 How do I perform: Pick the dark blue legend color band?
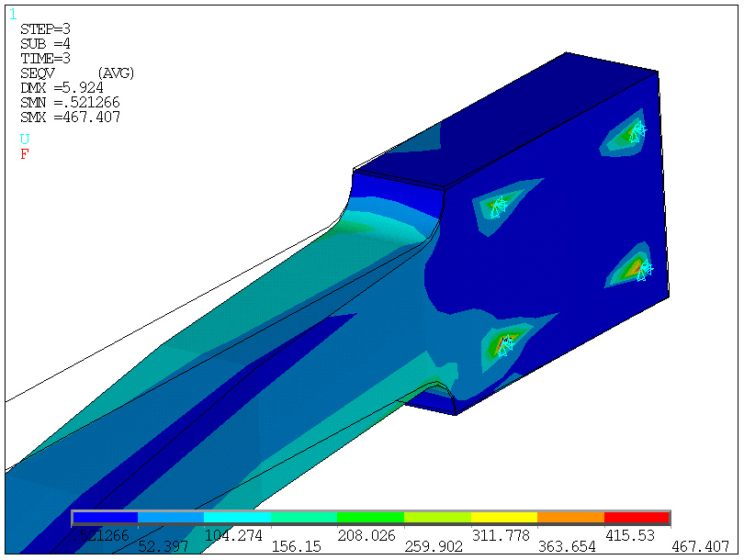click(x=105, y=518)
